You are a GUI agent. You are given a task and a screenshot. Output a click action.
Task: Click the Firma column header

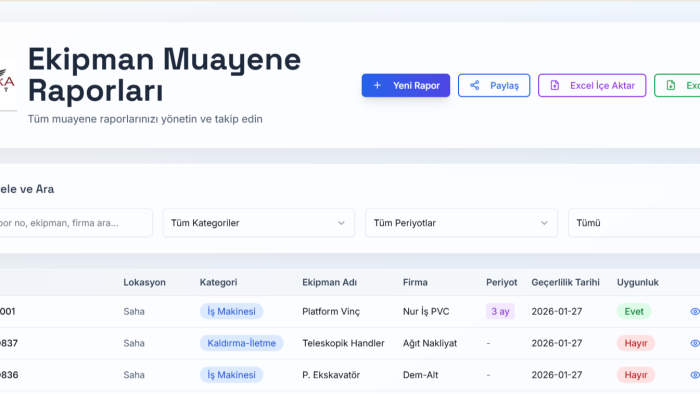[x=415, y=282]
